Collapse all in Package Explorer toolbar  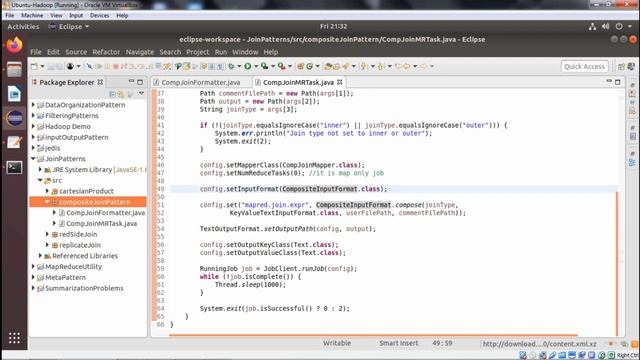point(113,94)
